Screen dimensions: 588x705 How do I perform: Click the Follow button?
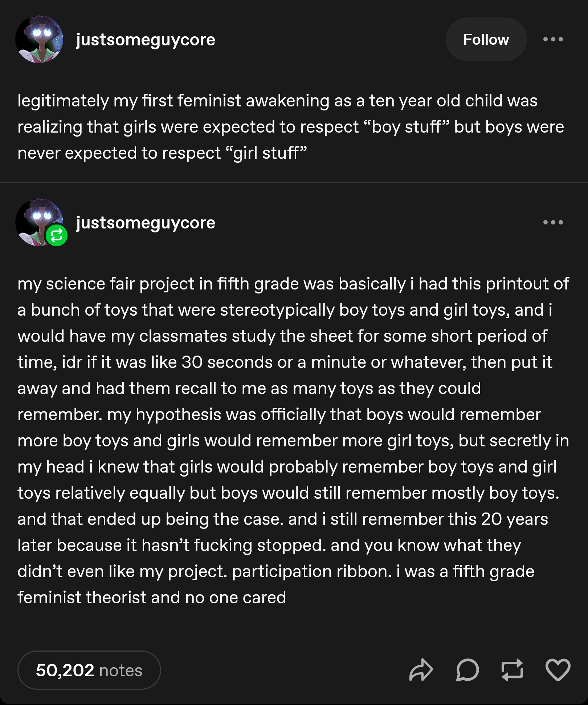click(x=486, y=39)
